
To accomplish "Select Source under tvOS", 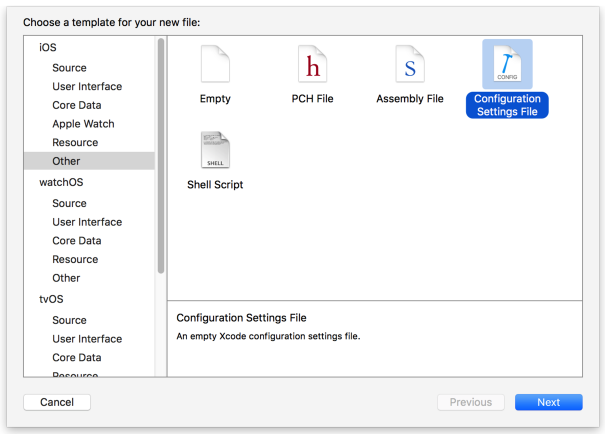I will click(69, 320).
